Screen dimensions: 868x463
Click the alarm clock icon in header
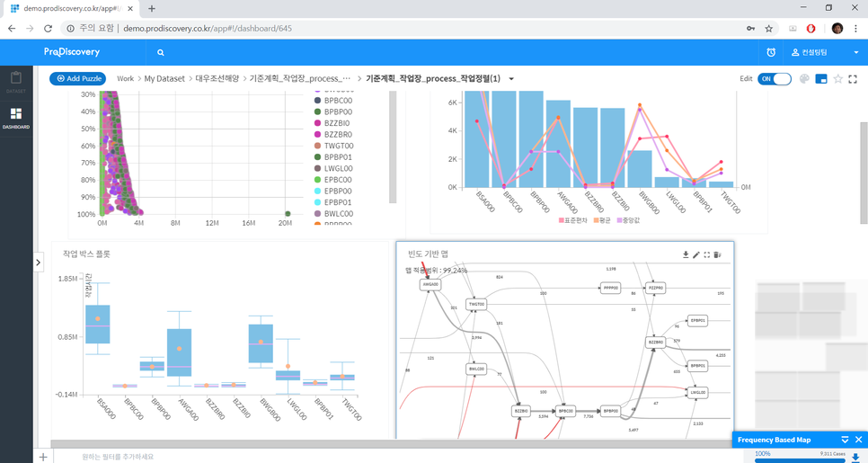point(771,53)
